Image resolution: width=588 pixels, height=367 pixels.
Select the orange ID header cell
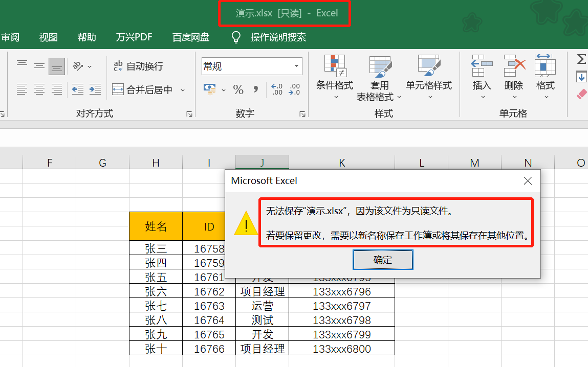[x=204, y=226]
